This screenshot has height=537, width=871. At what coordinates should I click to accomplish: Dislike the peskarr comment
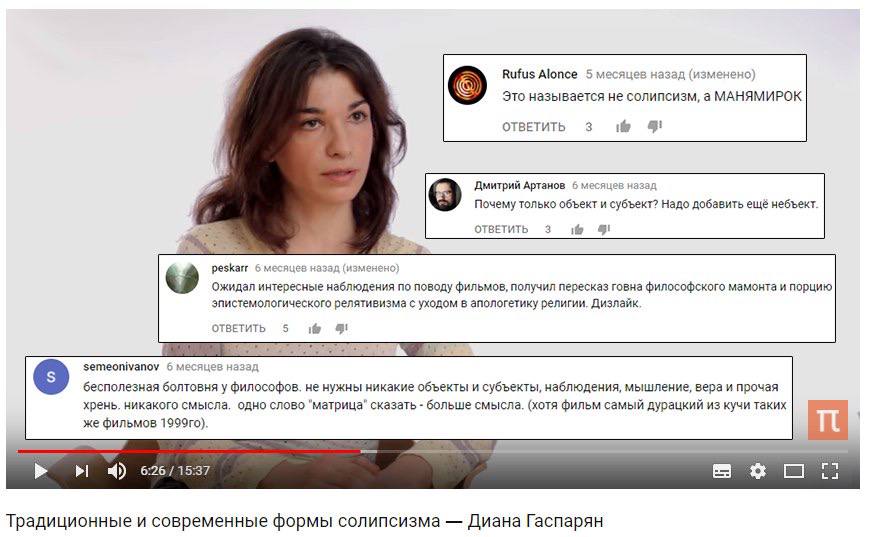(342, 328)
